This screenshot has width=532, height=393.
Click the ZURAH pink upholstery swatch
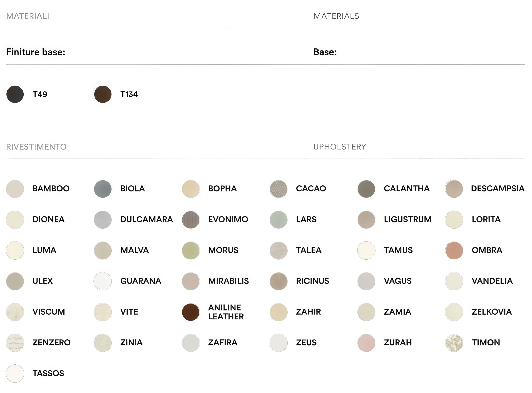pyautogui.click(x=366, y=343)
